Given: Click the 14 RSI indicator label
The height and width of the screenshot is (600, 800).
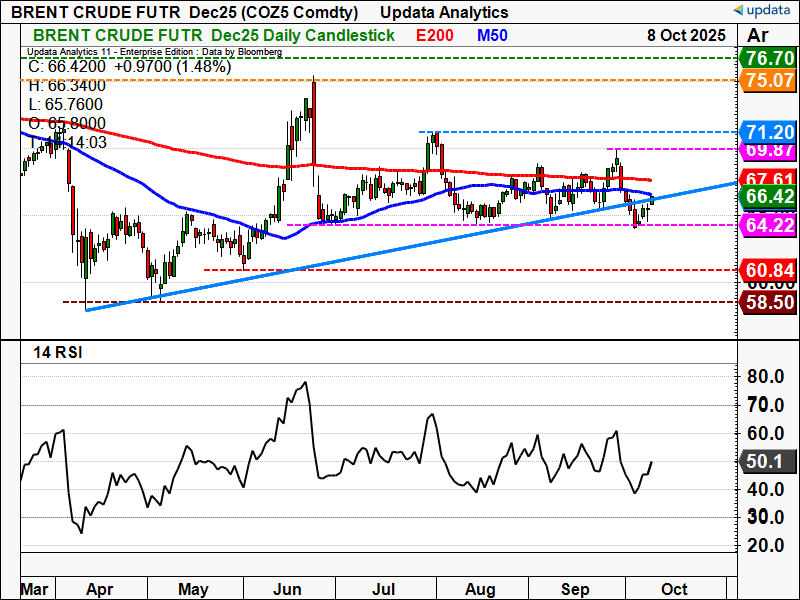Looking at the screenshot, I should tap(54, 350).
